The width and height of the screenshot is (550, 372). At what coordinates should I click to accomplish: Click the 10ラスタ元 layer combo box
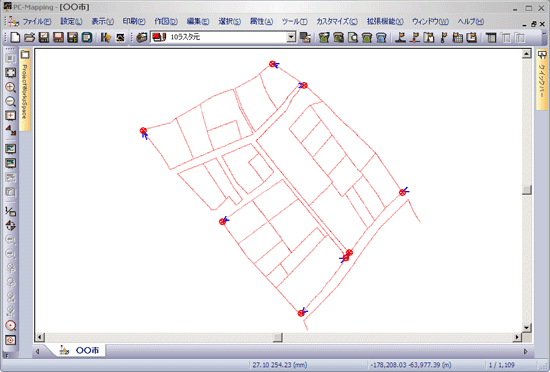pyautogui.click(x=223, y=37)
